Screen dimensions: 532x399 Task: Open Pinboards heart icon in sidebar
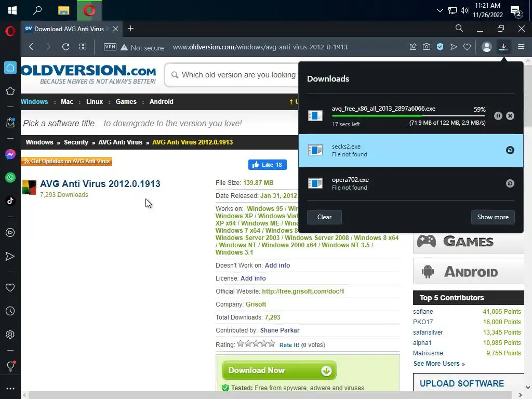pyautogui.click(x=10, y=288)
